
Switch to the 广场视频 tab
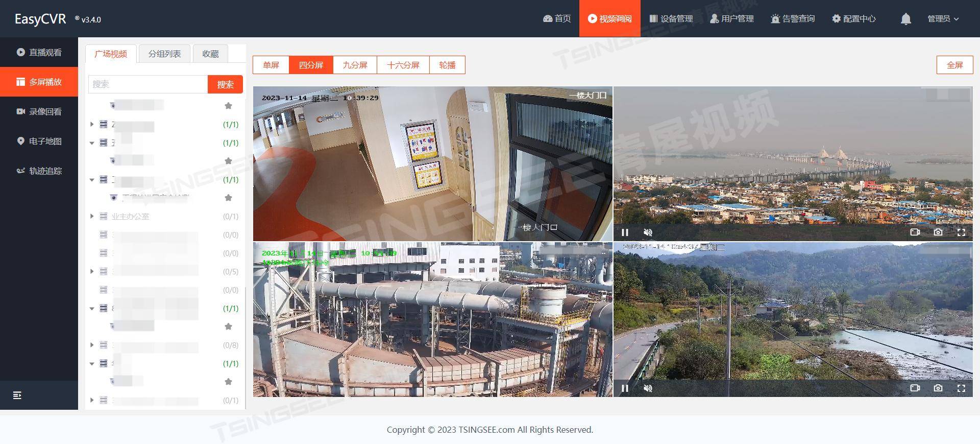(111, 54)
